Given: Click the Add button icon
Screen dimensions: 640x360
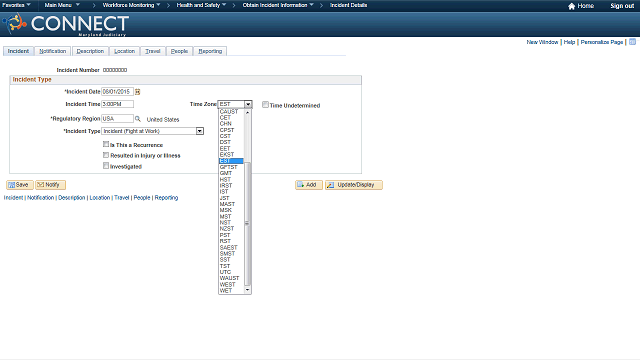Looking at the screenshot, I should [300, 185].
